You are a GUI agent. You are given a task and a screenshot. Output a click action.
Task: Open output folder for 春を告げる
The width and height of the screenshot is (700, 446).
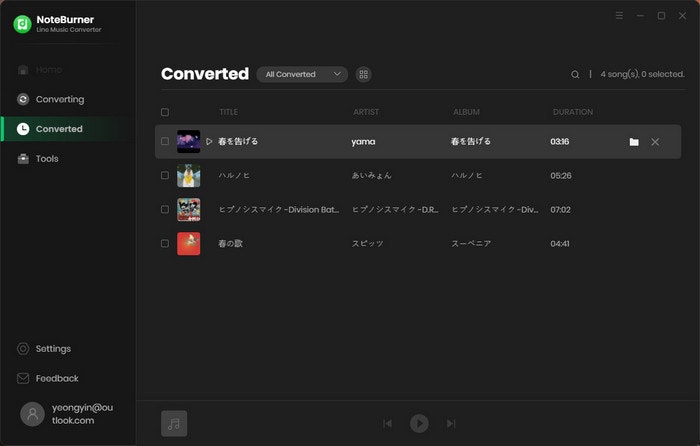(634, 142)
